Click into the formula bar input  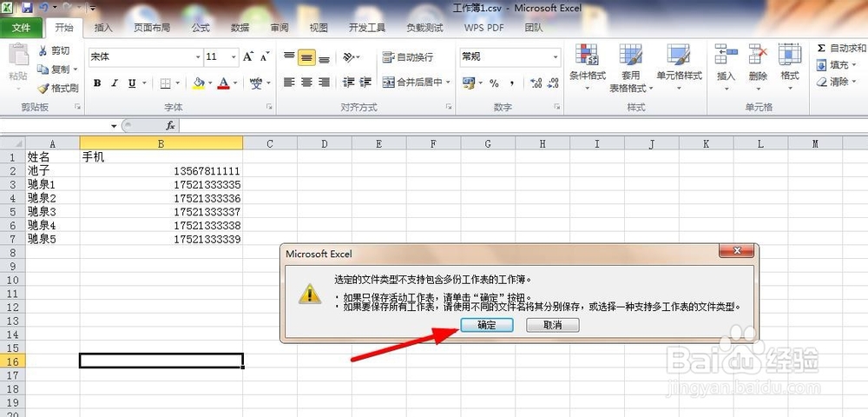coord(523,126)
